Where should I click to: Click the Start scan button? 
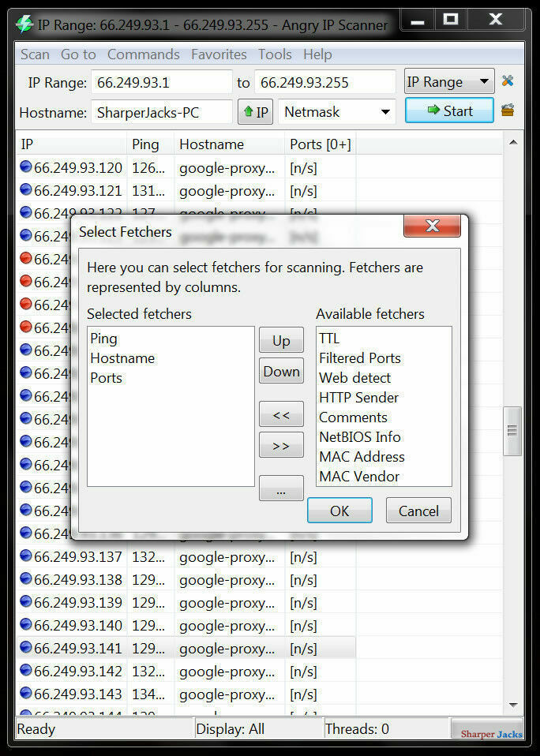coord(449,110)
